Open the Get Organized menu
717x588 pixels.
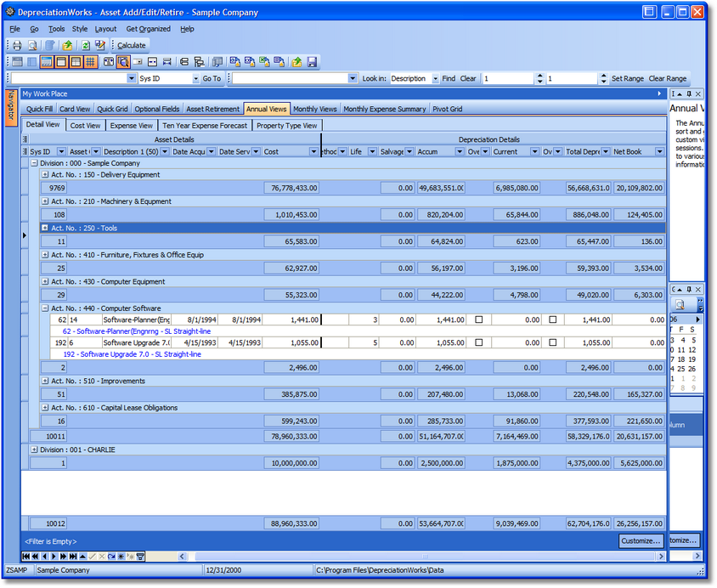pos(148,29)
